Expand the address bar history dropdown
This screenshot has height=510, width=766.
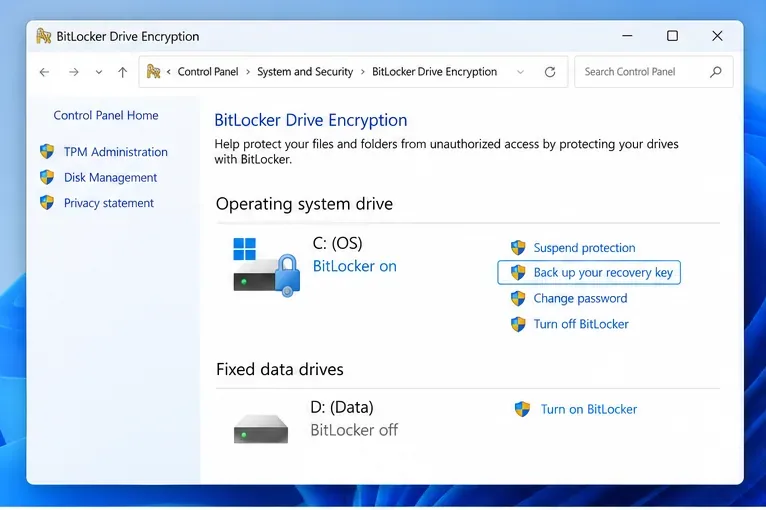coord(520,72)
